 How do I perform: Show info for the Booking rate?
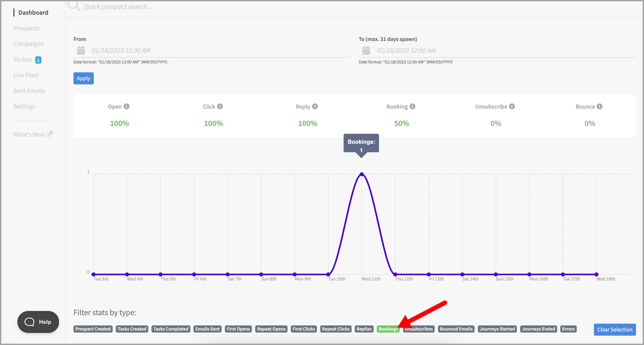(412, 106)
